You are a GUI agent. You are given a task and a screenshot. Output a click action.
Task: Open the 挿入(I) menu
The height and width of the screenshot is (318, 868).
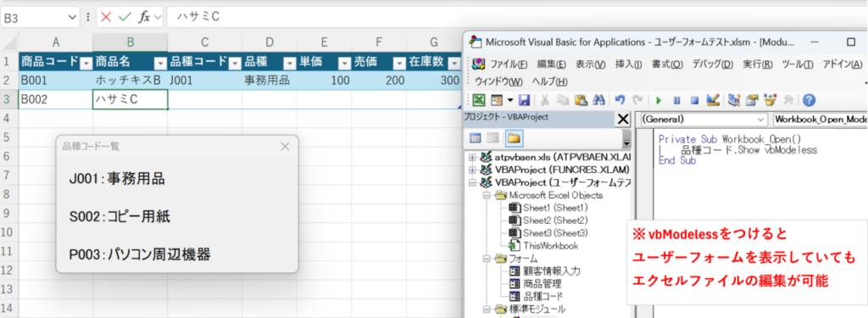click(629, 64)
